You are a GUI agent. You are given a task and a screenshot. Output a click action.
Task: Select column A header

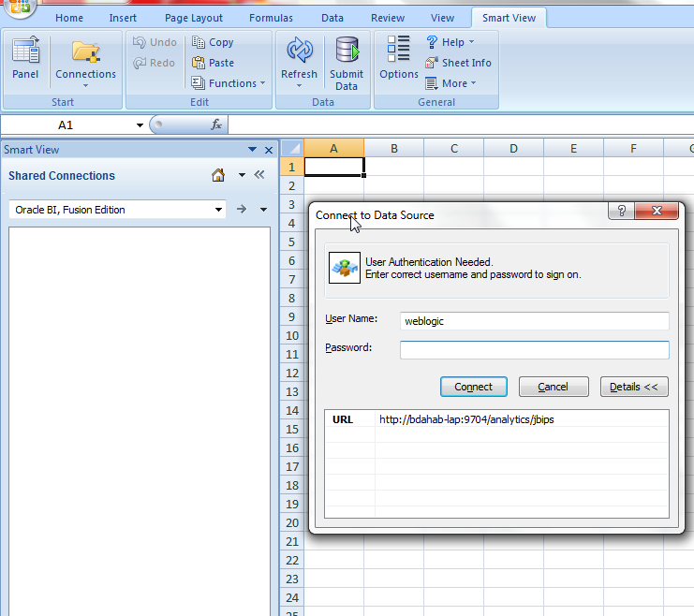[334, 148]
